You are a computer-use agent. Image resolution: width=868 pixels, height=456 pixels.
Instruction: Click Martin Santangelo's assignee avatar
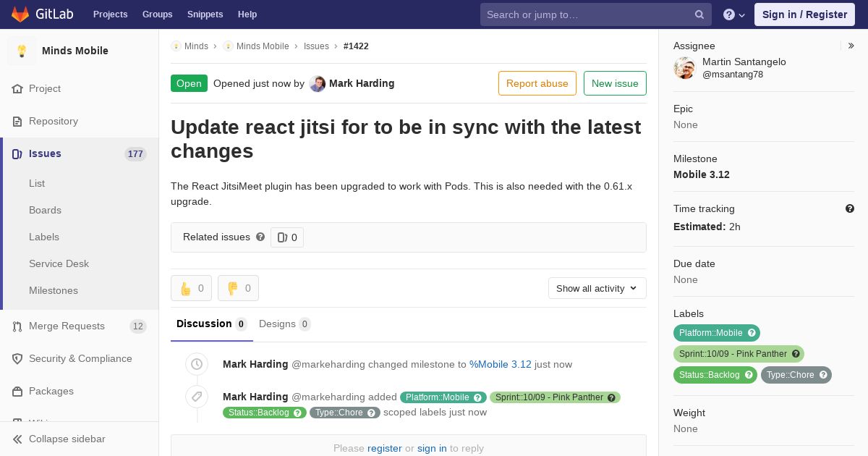684,68
